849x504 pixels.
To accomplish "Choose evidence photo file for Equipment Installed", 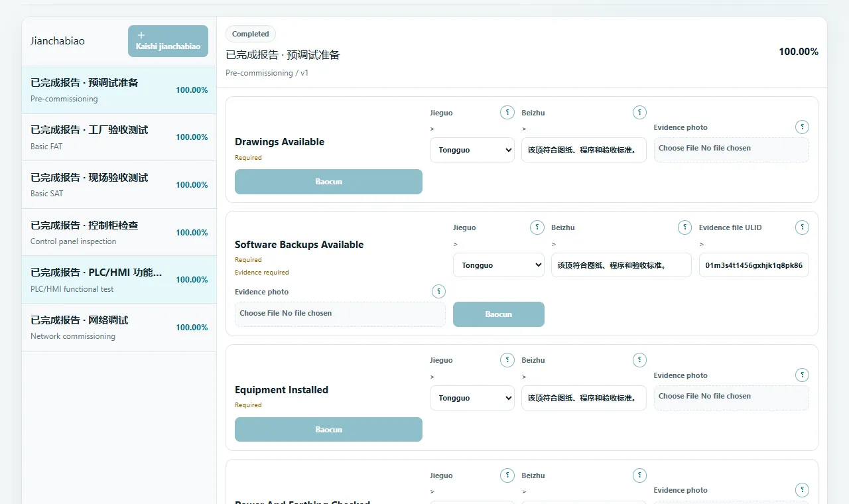I will [x=732, y=398].
